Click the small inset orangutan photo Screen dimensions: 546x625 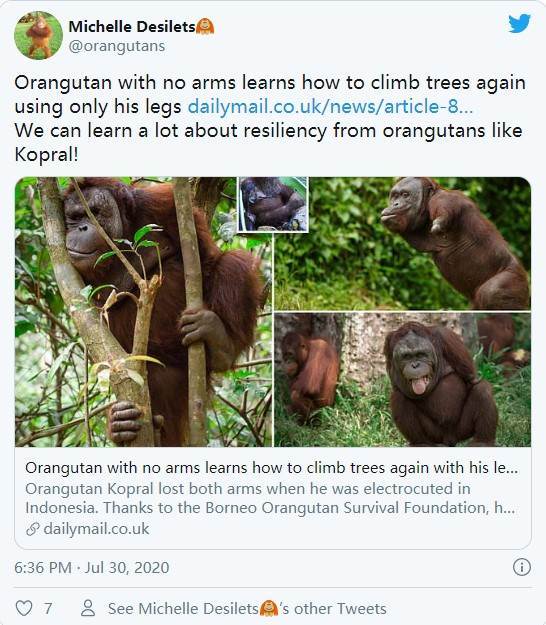[273, 204]
